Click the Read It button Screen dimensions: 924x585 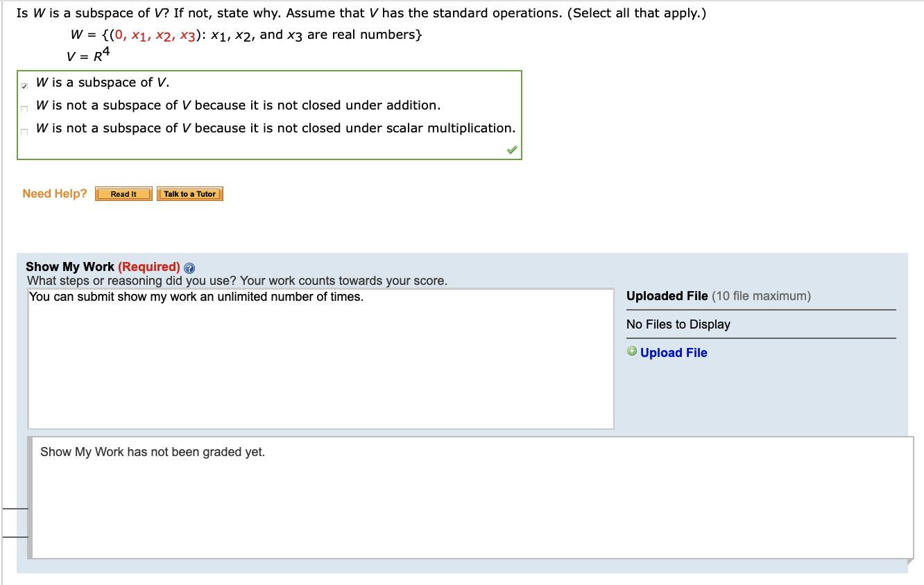coord(123,193)
